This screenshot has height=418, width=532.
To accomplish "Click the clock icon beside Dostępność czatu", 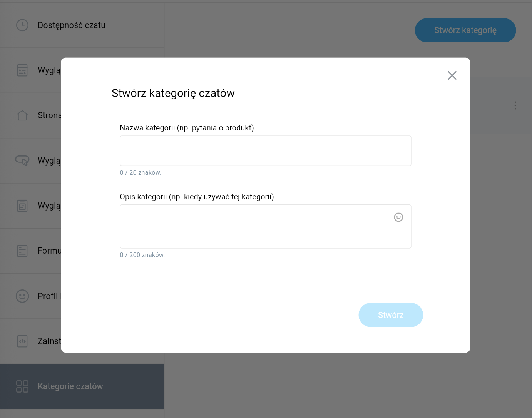I will pyautogui.click(x=22, y=25).
